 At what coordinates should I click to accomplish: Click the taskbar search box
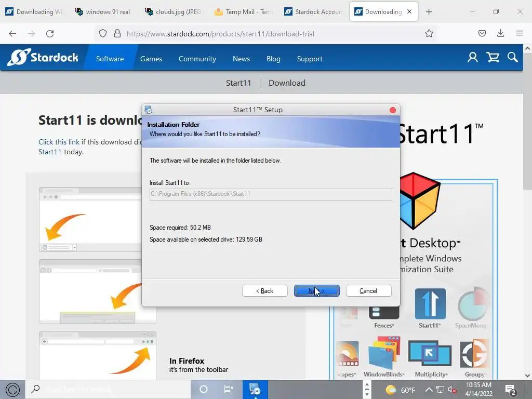pyautogui.click(x=108, y=390)
